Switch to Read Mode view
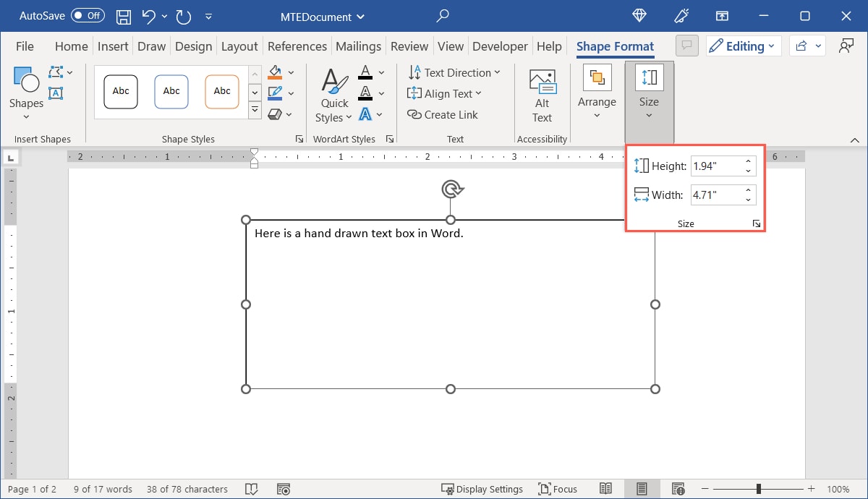 coord(606,489)
